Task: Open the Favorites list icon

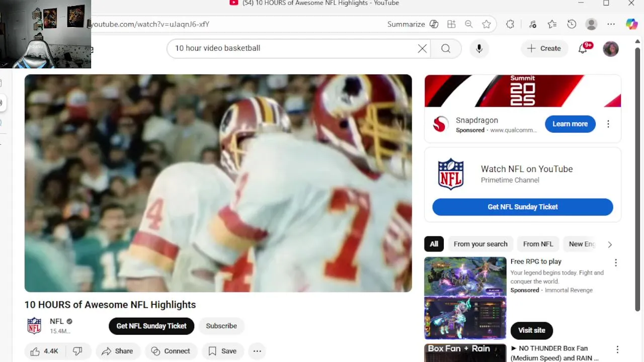Action: pyautogui.click(x=552, y=24)
